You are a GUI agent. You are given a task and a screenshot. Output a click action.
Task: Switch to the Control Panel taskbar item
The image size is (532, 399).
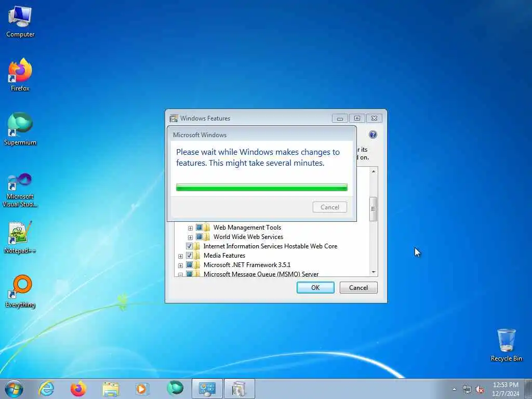207,389
